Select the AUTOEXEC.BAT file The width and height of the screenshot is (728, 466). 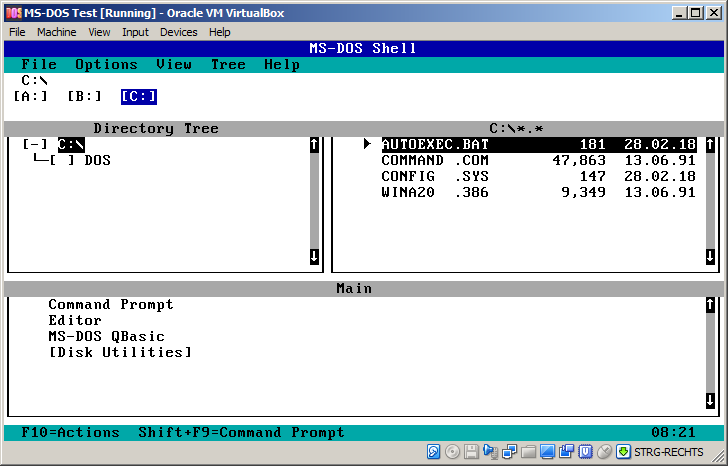click(539, 144)
